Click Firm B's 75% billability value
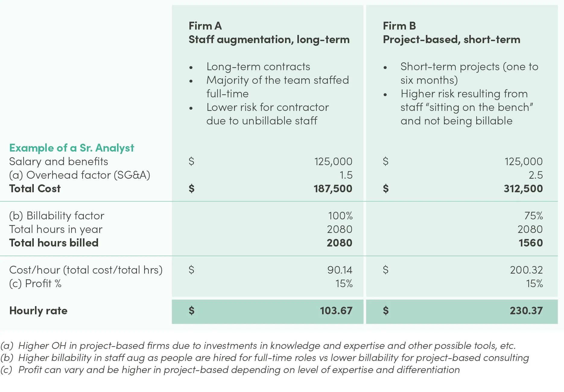The height and width of the screenshot is (392, 564). 533,216
